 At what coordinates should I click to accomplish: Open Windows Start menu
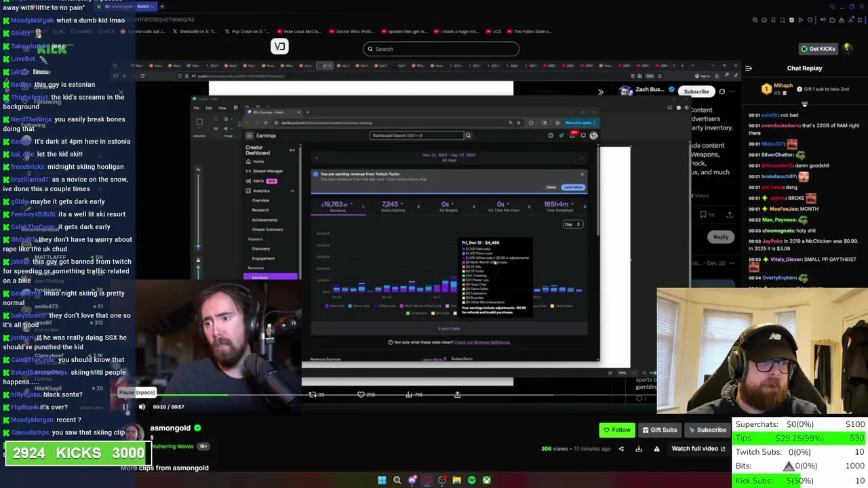382,481
